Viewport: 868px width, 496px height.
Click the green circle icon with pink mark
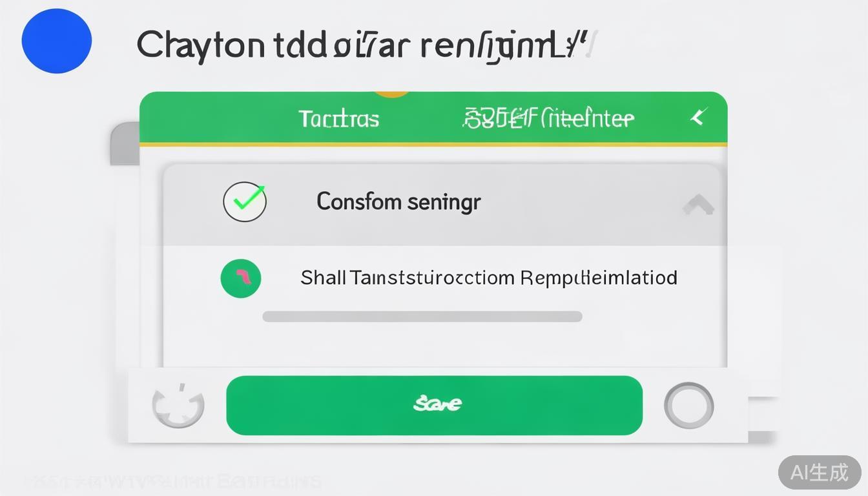[x=241, y=278]
